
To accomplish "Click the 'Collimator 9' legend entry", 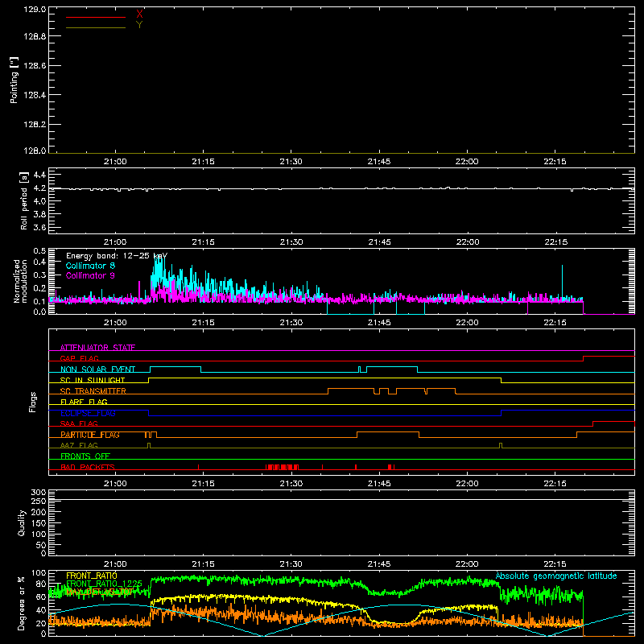I will (x=90, y=275).
